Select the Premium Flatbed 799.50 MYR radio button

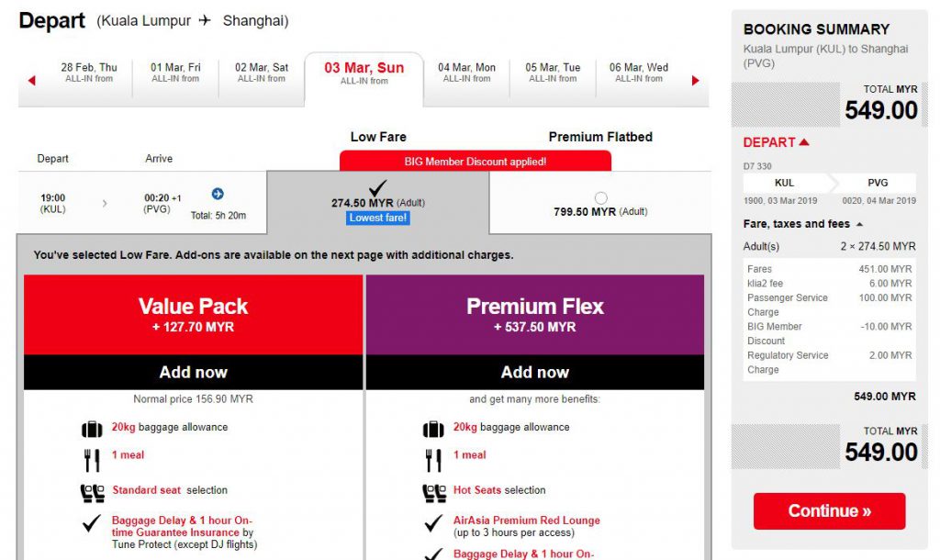(x=600, y=197)
